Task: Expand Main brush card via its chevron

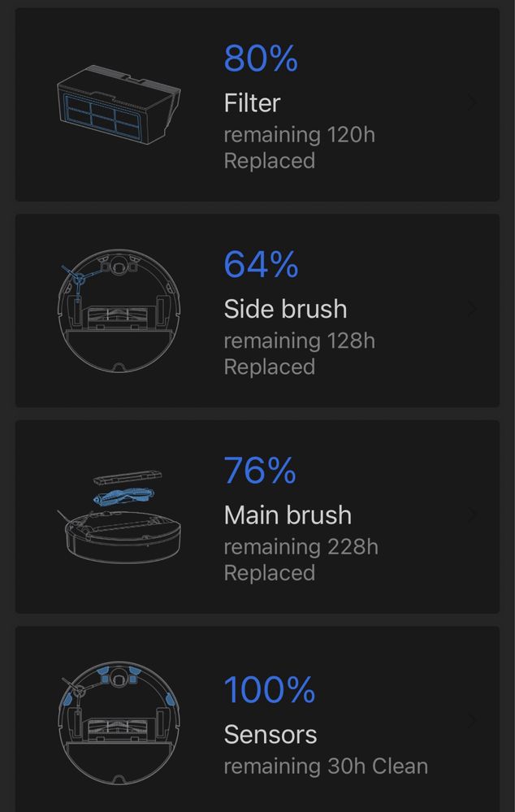Action: (471, 515)
